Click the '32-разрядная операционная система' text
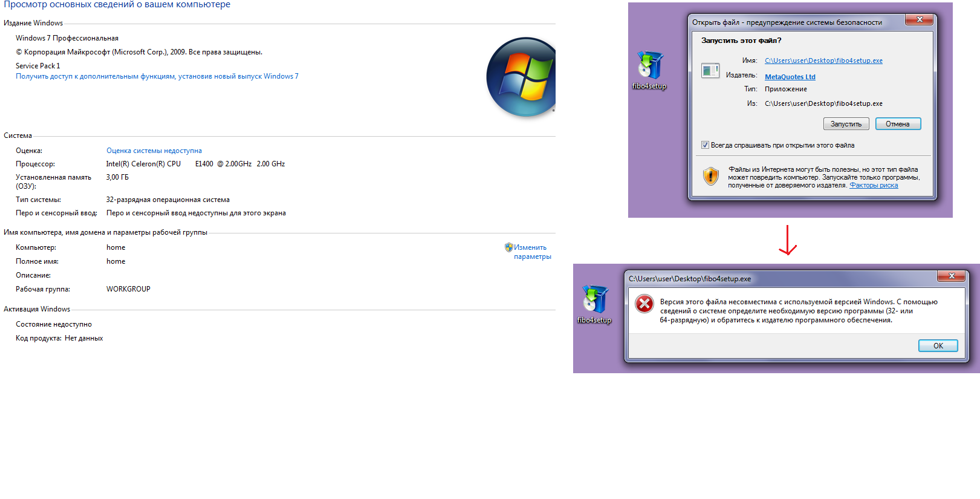This screenshot has width=980, height=499. point(168,200)
